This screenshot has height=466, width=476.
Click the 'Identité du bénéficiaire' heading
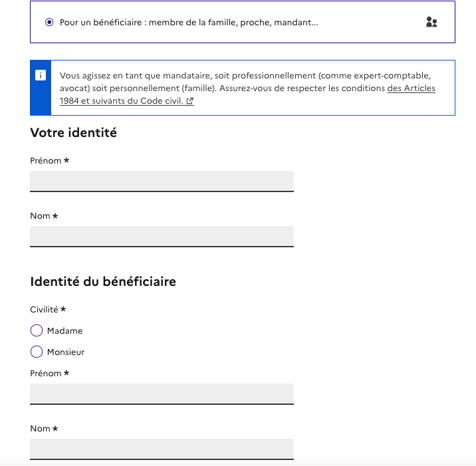pyautogui.click(x=103, y=282)
